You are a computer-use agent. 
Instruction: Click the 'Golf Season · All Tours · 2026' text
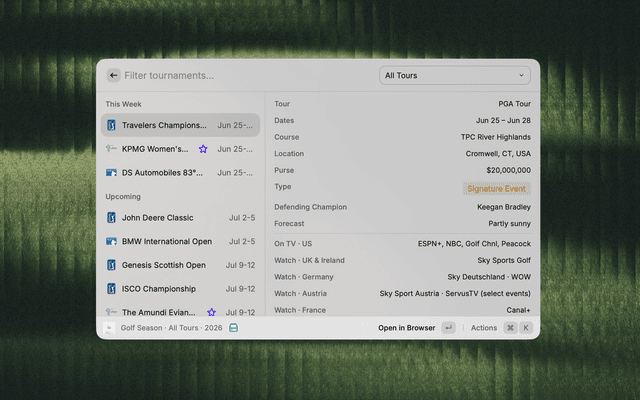pos(171,328)
